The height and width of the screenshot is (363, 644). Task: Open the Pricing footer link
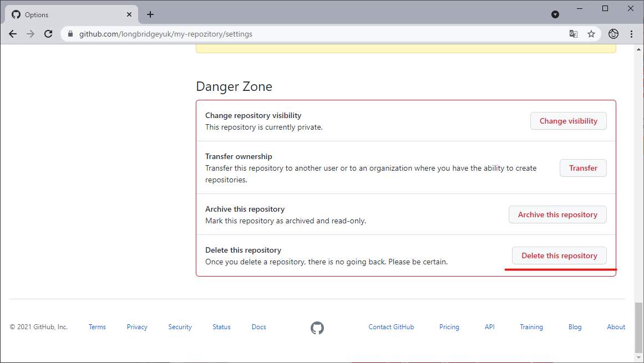(449, 327)
